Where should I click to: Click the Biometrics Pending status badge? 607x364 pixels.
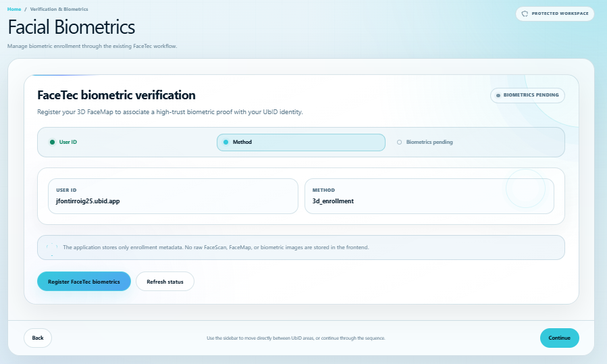(527, 95)
